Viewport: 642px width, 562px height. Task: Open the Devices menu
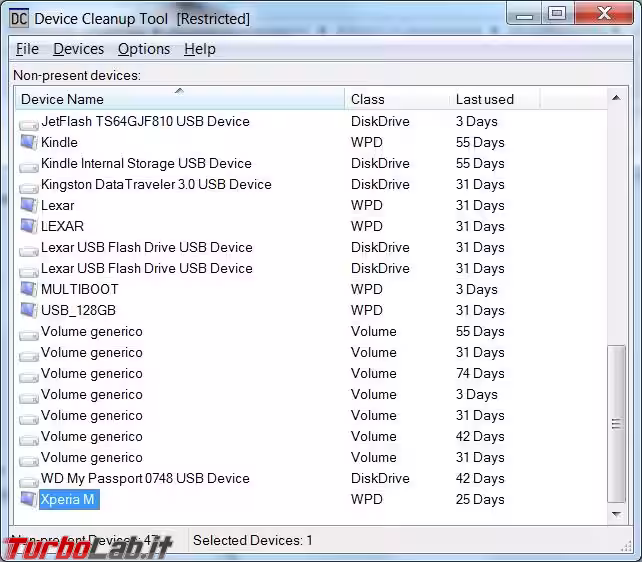[x=78, y=49]
